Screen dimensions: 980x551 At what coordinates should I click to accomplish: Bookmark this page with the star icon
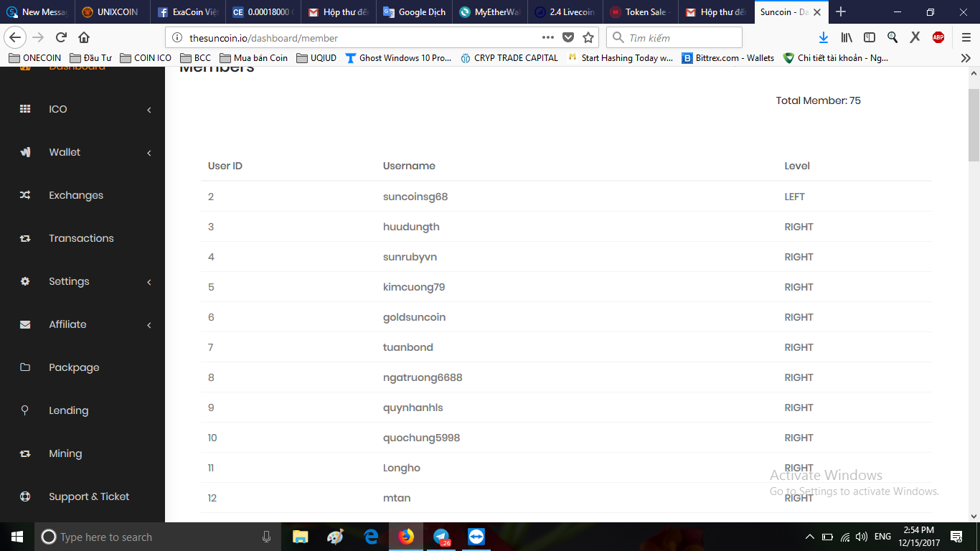pos(588,37)
